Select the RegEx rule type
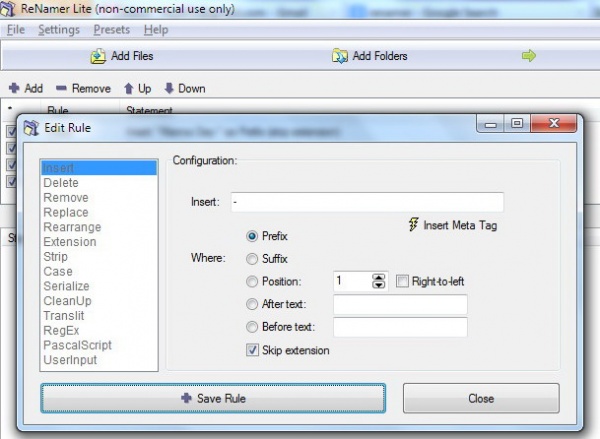The width and height of the screenshot is (600, 439). pos(99,330)
